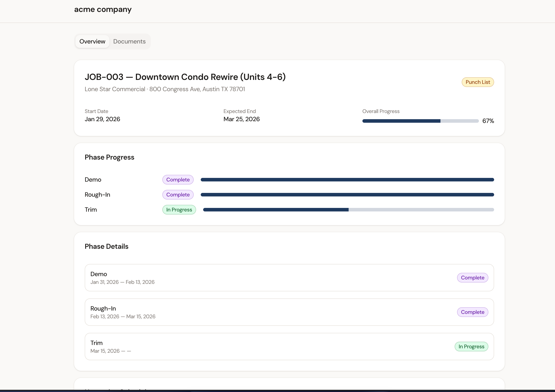Screen dimensions: 555x392
Task: Click the Trim phase progress bar
Action: (348, 210)
